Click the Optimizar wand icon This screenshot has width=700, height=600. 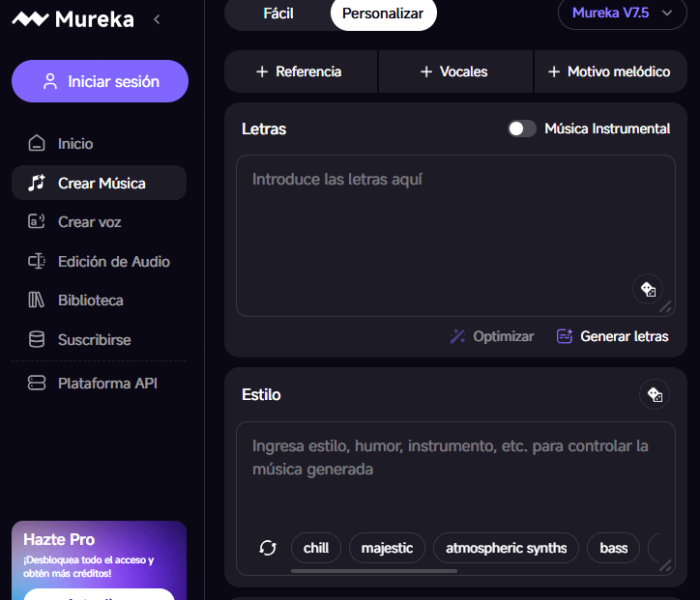tap(457, 336)
